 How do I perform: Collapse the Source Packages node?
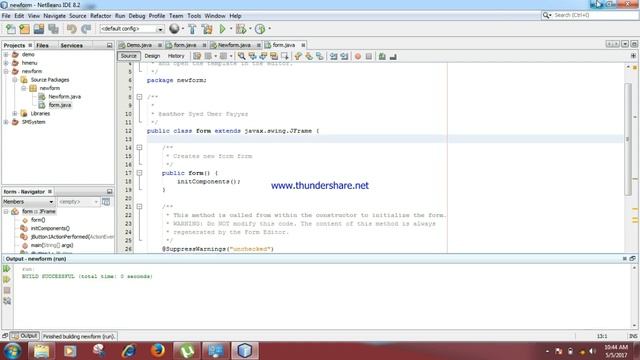[15, 80]
